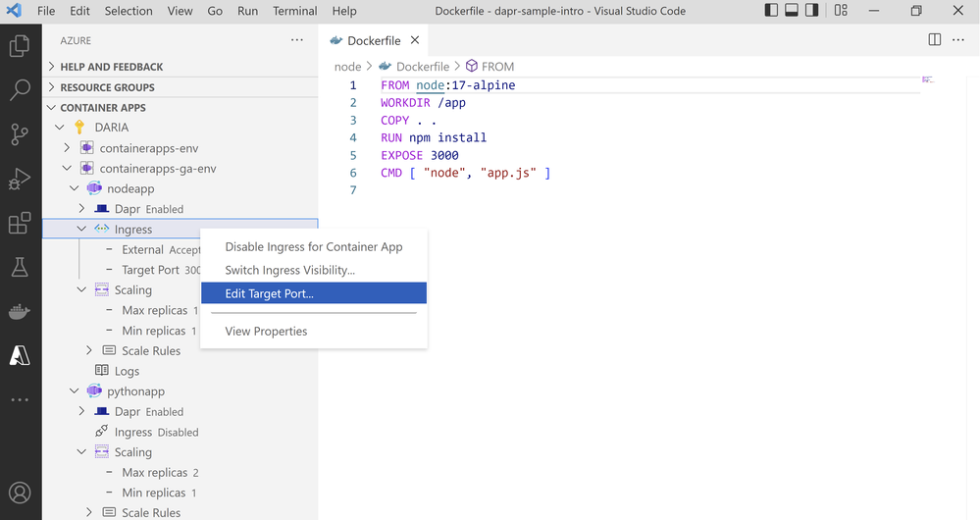Toggle bottom panel layout icon
The width and height of the screenshot is (980, 520).
(x=792, y=11)
